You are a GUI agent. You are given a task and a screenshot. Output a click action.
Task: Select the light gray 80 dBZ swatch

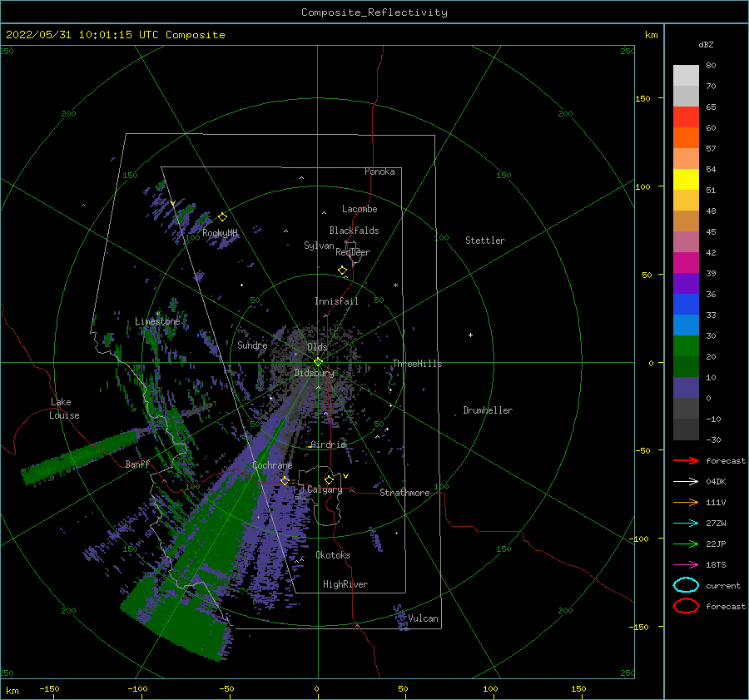[686, 75]
